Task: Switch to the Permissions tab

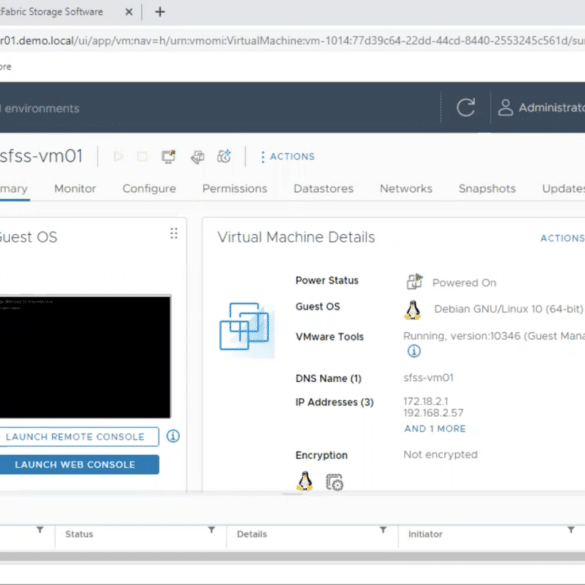Action: click(x=235, y=189)
